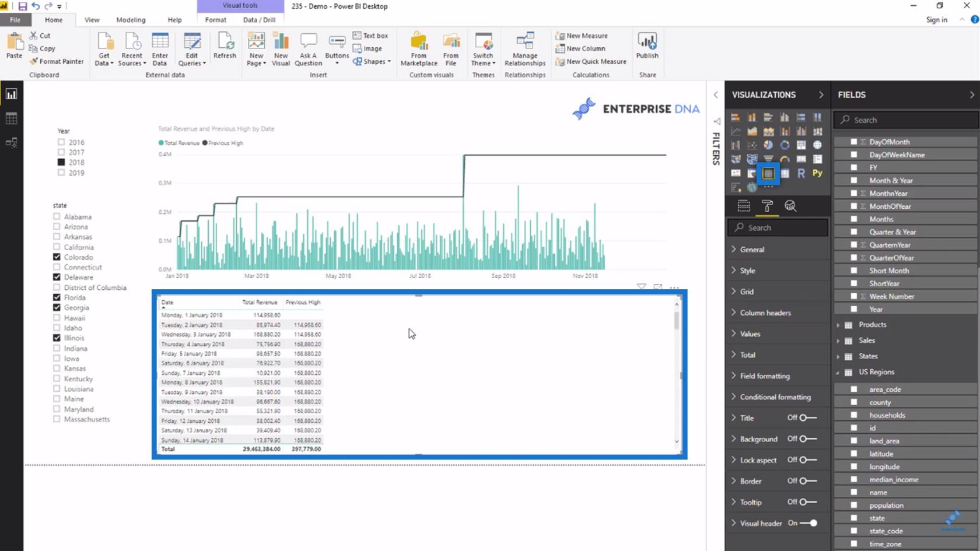Select the Python visual icon
Screen dimensions: 980x551
coord(817,173)
